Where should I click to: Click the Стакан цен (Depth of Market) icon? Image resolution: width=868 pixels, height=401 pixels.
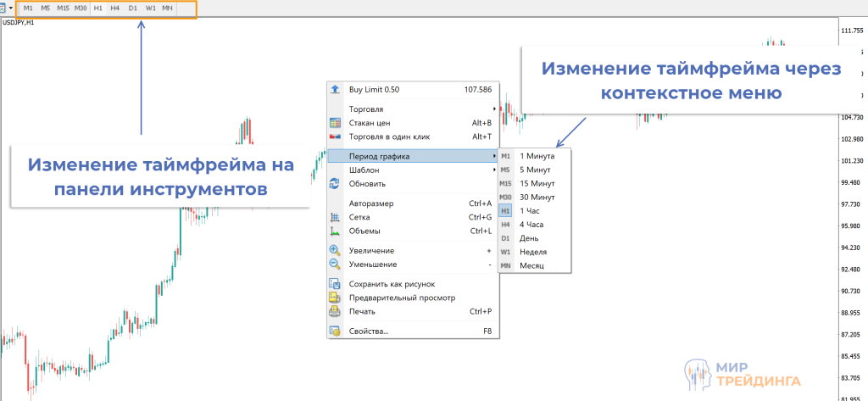click(x=335, y=123)
